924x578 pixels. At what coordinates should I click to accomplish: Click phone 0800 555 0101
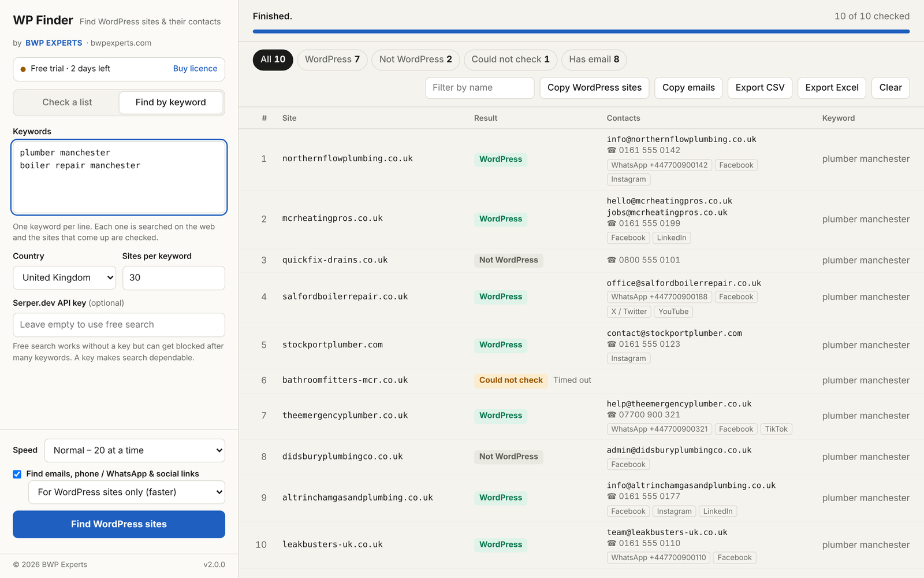tap(643, 260)
